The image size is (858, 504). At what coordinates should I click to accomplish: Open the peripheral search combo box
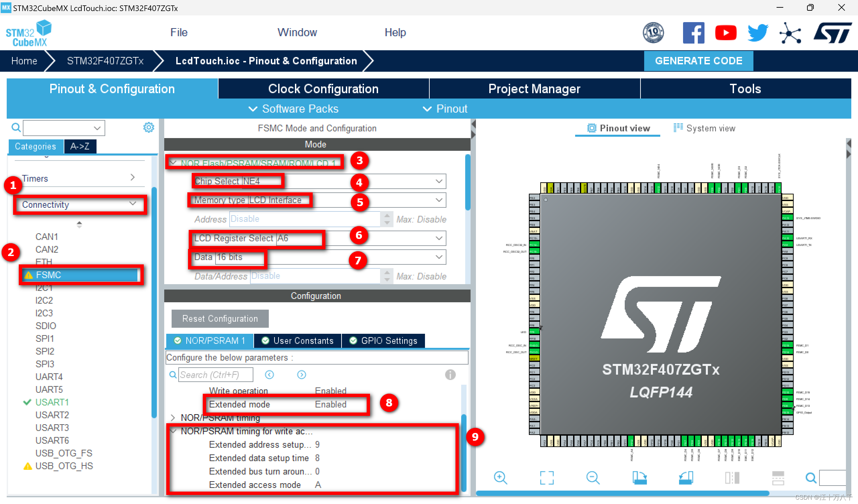pyautogui.click(x=64, y=128)
